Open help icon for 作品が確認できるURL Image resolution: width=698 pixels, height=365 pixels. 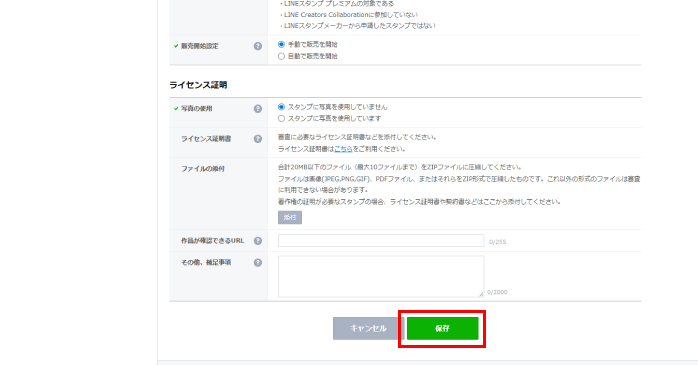(x=258, y=241)
